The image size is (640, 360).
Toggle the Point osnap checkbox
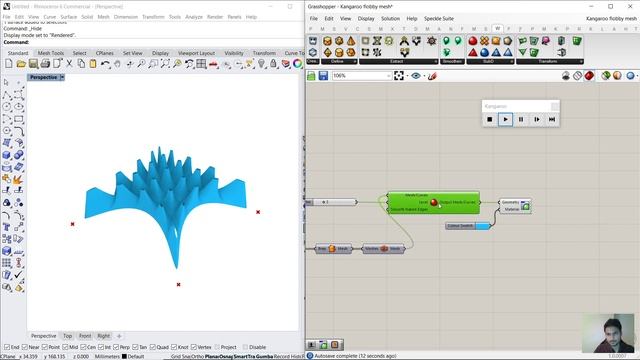point(45,347)
